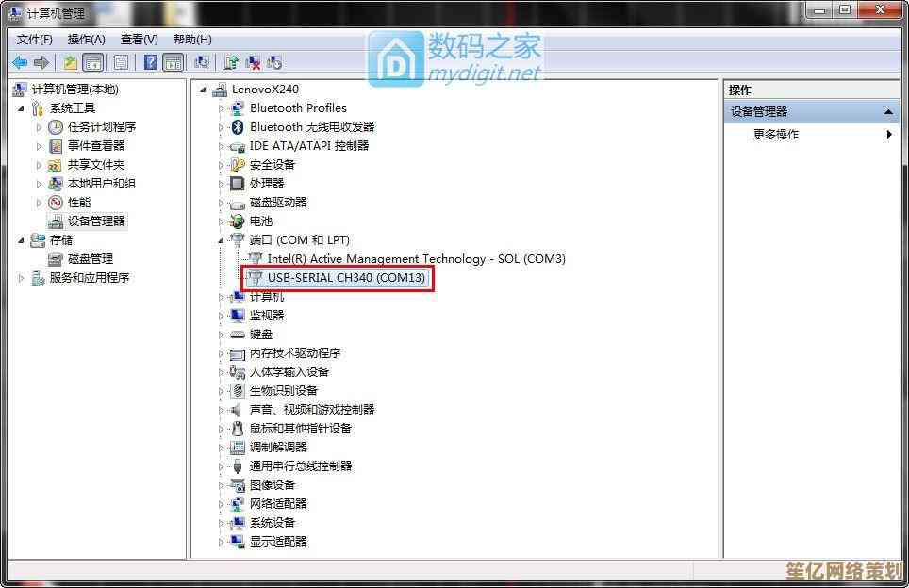This screenshot has width=909, height=588.
Task: Click the scan for hardware changes icon
Action: click(x=202, y=62)
